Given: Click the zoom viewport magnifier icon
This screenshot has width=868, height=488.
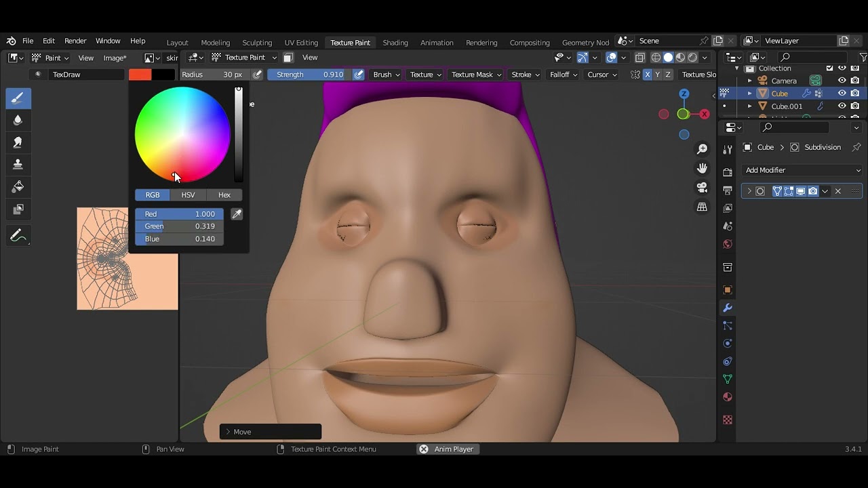Looking at the screenshot, I should [702, 148].
